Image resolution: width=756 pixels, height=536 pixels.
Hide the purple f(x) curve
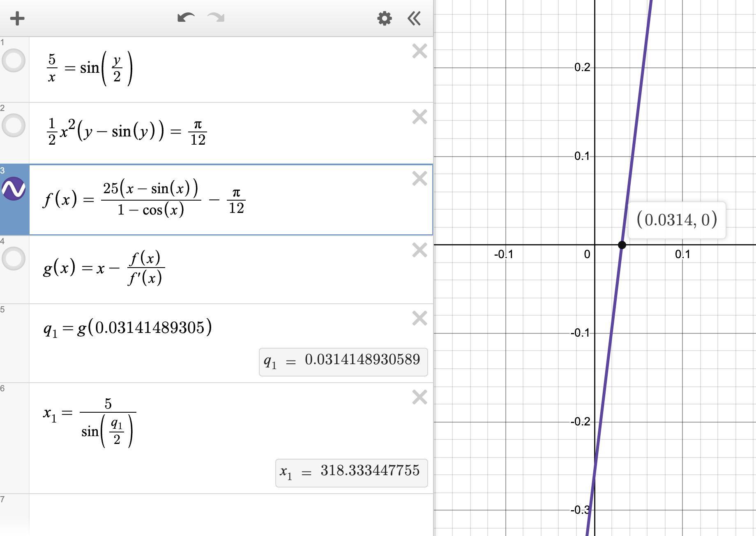click(14, 189)
